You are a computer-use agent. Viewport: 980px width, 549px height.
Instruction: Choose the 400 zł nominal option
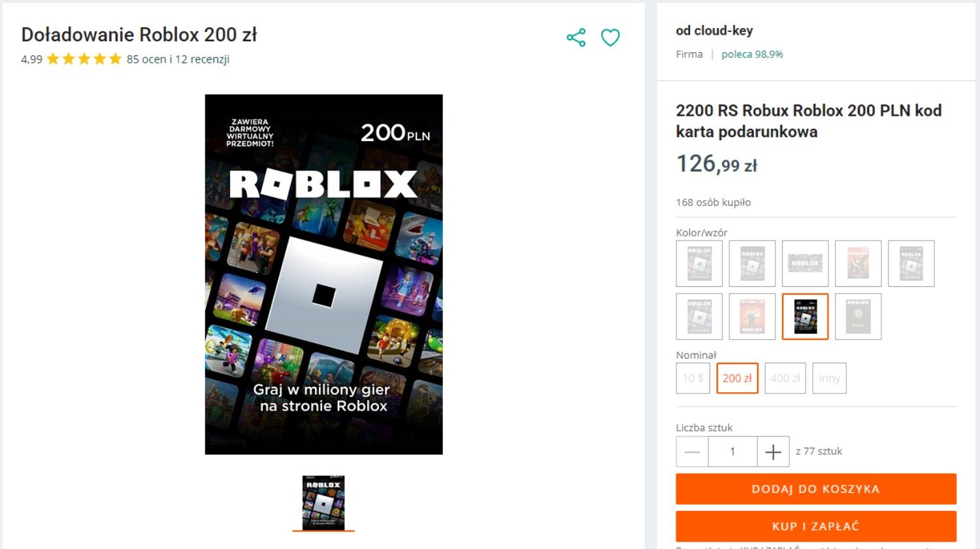click(x=785, y=378)
